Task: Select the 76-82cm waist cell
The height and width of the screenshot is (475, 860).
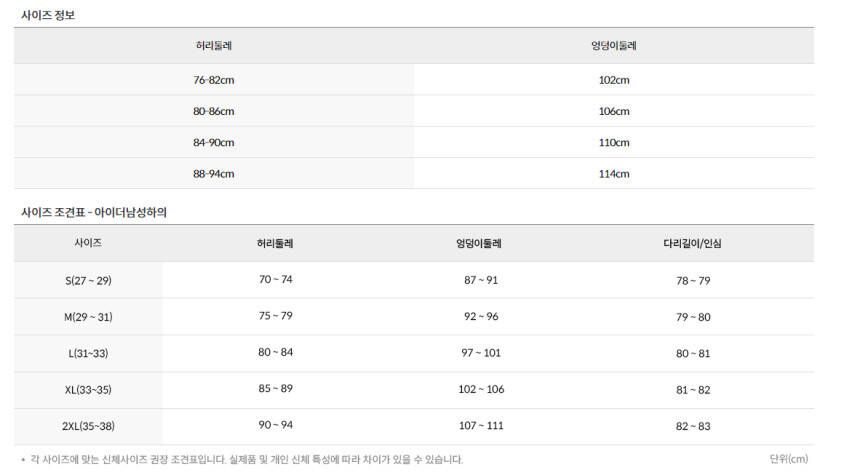Action: click(214, 80)
